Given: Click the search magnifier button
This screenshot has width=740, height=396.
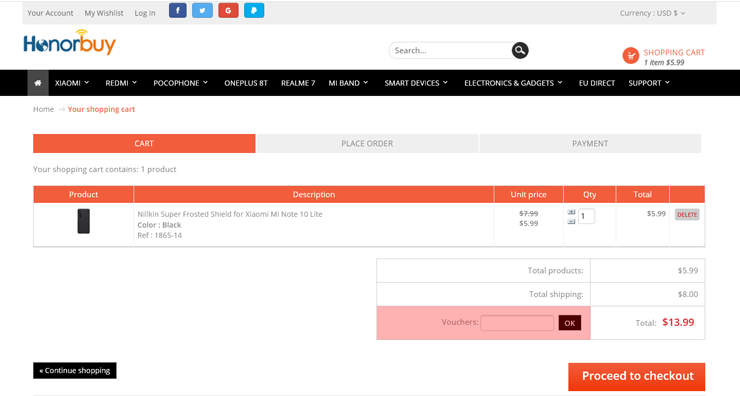Looking at the screenshot, I should point(520,51).
